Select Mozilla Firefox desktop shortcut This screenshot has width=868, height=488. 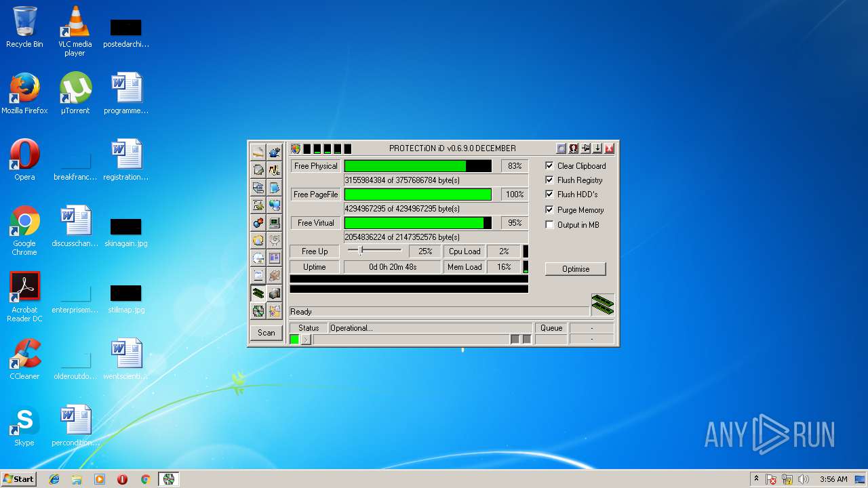pyautogui.click(x=25, y=94)
